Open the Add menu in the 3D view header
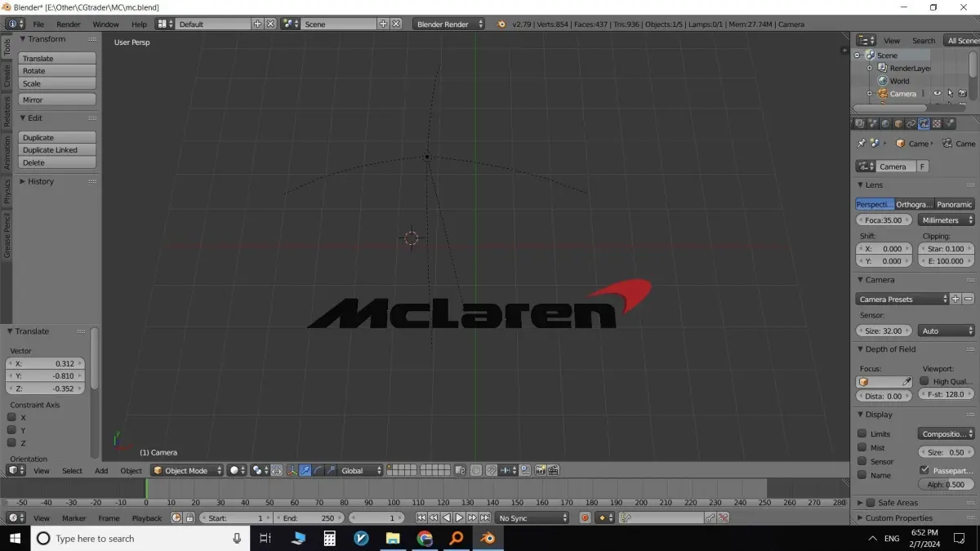The width and height of the screenshot is (980, 551). coord(101,471)
